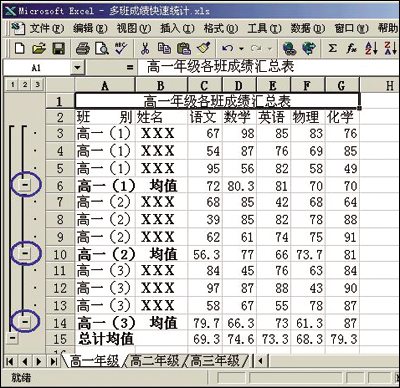400x388 pixels.
Task: Switch to the 高二年级 sheet tab
Action: (155, 361)
